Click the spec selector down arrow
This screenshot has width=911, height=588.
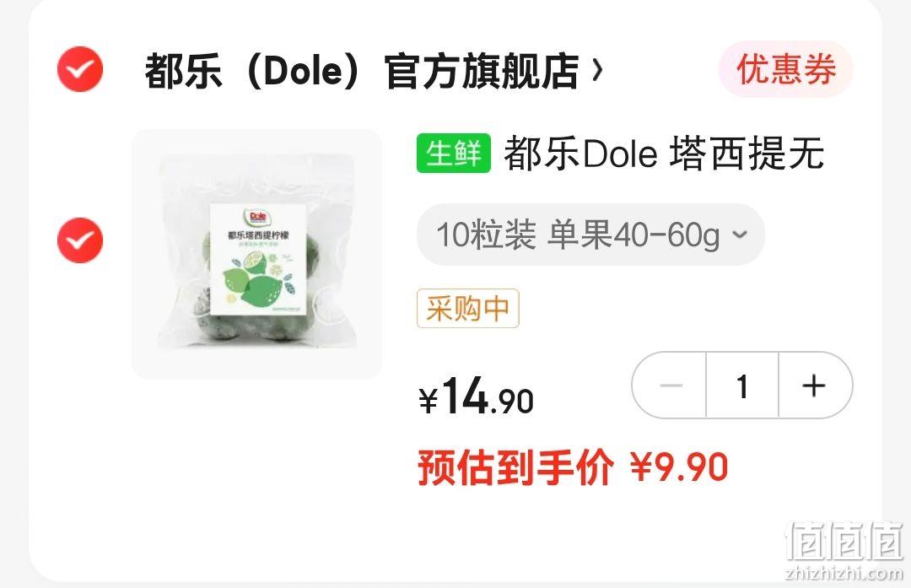(740, 235)
